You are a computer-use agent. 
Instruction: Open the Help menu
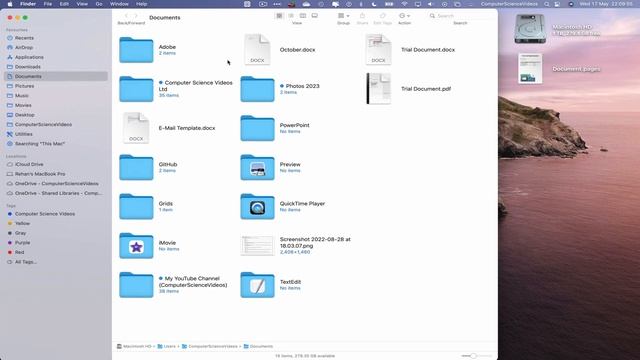(141, 4)
